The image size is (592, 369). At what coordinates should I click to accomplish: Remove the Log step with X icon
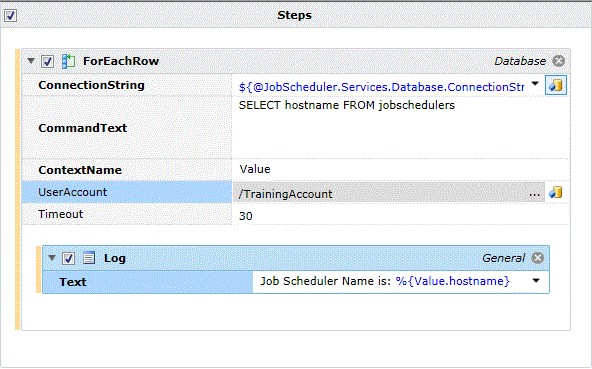[x=538, y=258]
